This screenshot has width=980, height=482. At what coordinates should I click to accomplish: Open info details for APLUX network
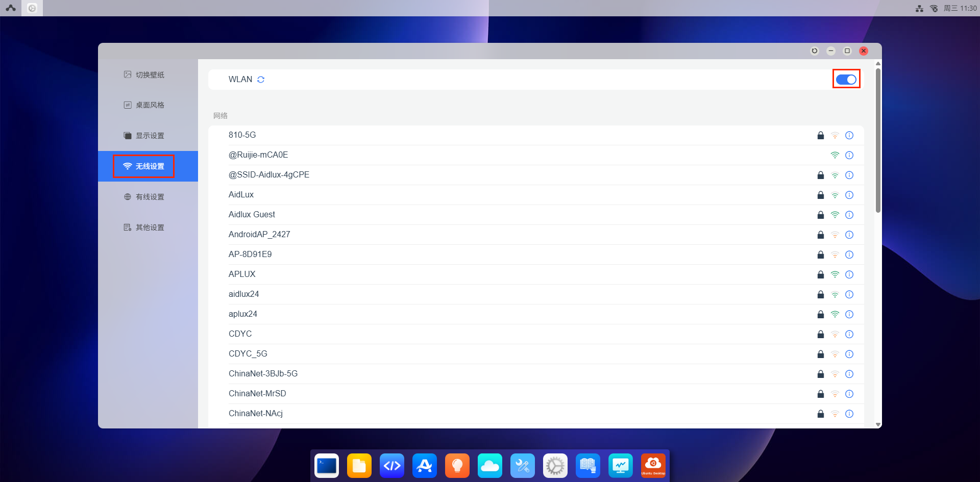tap(849, 274)
